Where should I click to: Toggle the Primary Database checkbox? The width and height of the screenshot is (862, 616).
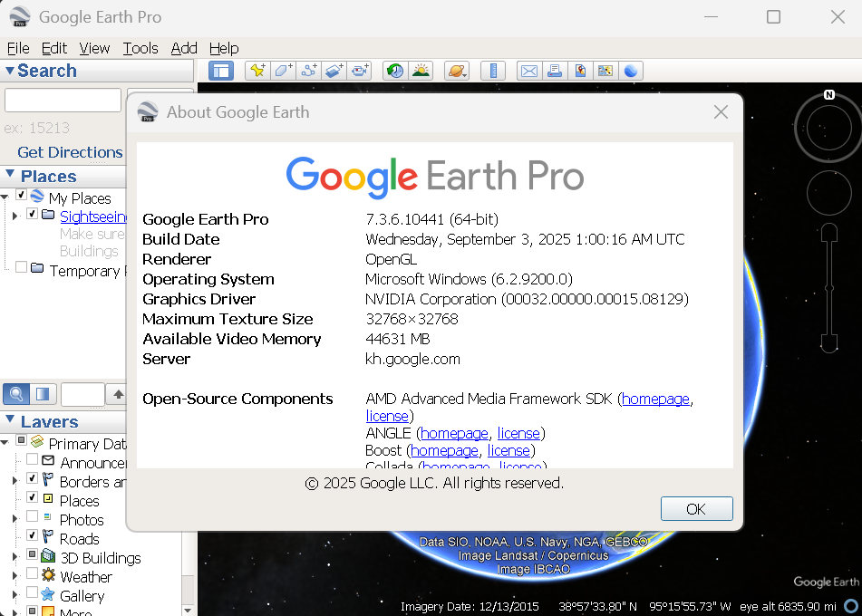pos(22,439)
